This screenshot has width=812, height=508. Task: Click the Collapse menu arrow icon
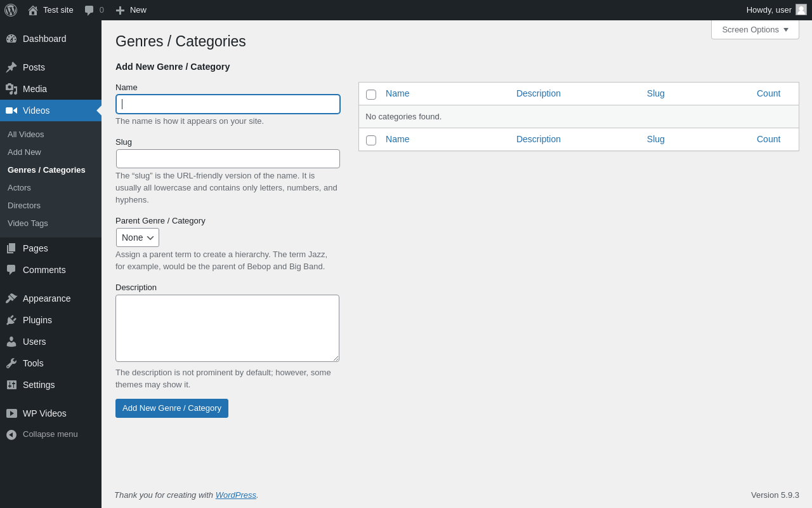[11, 435]
